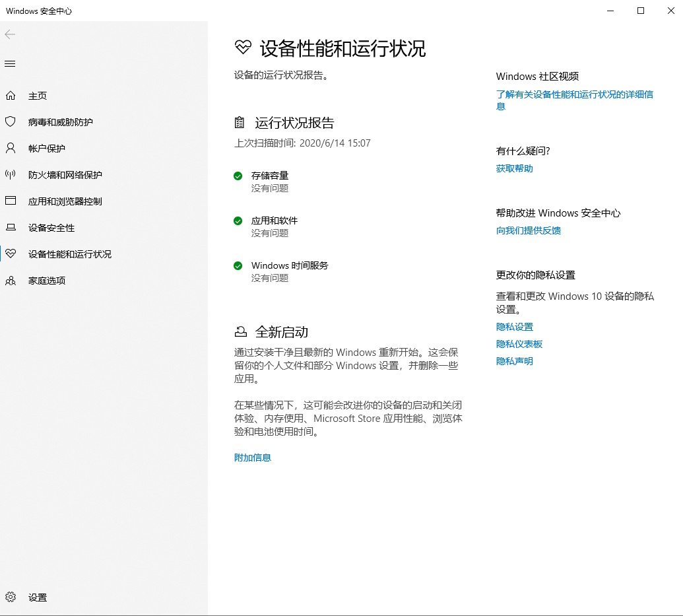Click the device security laptop icon
Viewport: 683px width, 616px height.
tap(11, 228)
